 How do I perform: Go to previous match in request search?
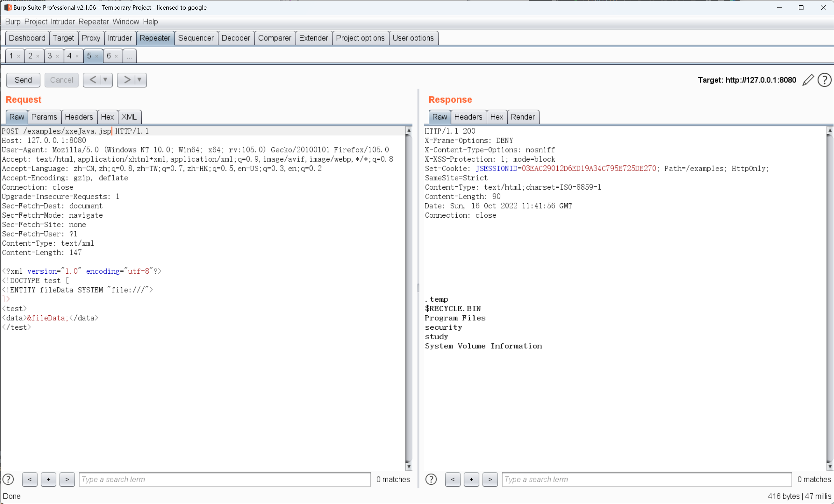click(30, 479)
